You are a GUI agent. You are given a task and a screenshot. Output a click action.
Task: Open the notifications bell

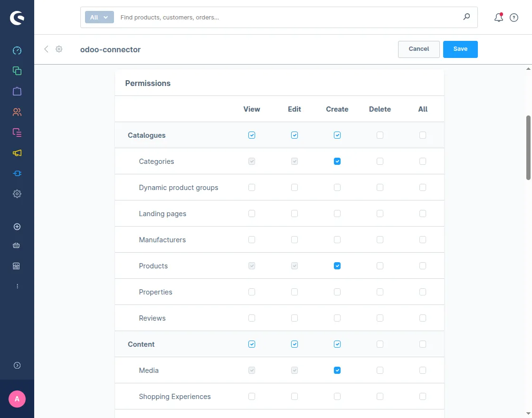[498, 17]
